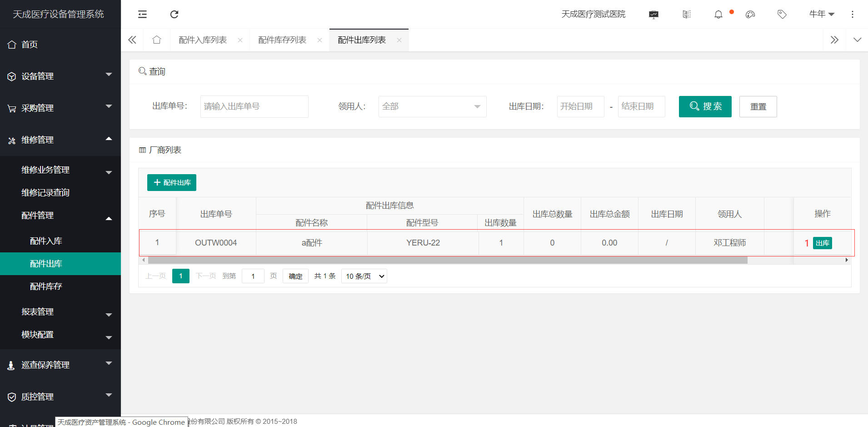The image size is (868, 427).
Task: Open the monitor screen icon in header
Action: coord(653,15)
